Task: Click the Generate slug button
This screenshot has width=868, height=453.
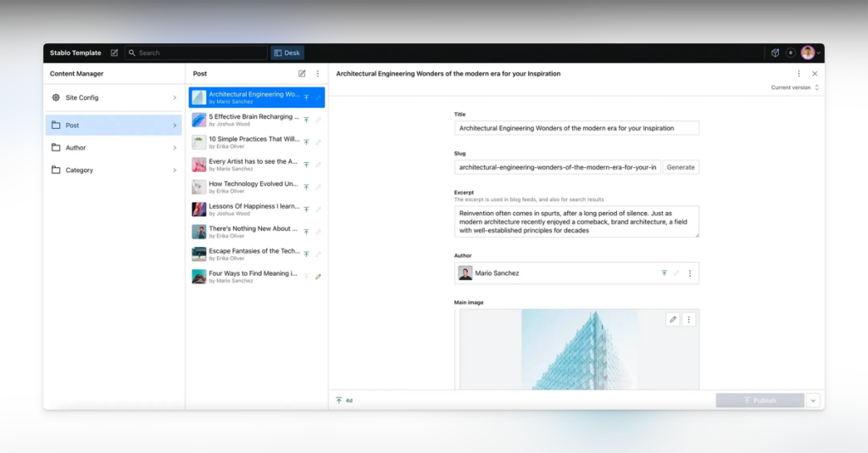Action: (x=681, y=167)
